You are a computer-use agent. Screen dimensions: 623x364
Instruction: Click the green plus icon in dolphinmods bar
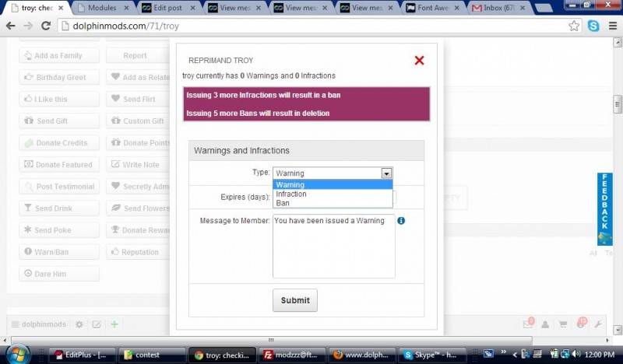tap(114, 324)
